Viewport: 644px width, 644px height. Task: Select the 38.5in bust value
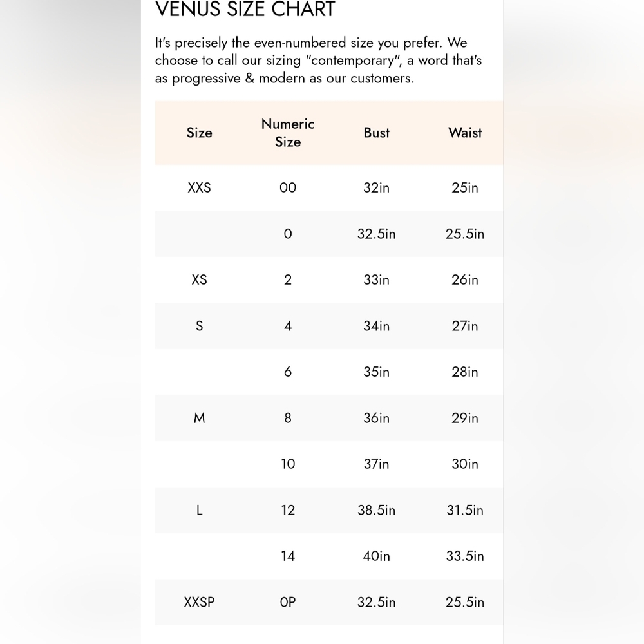pyautogui.click(x=376, y=510)
